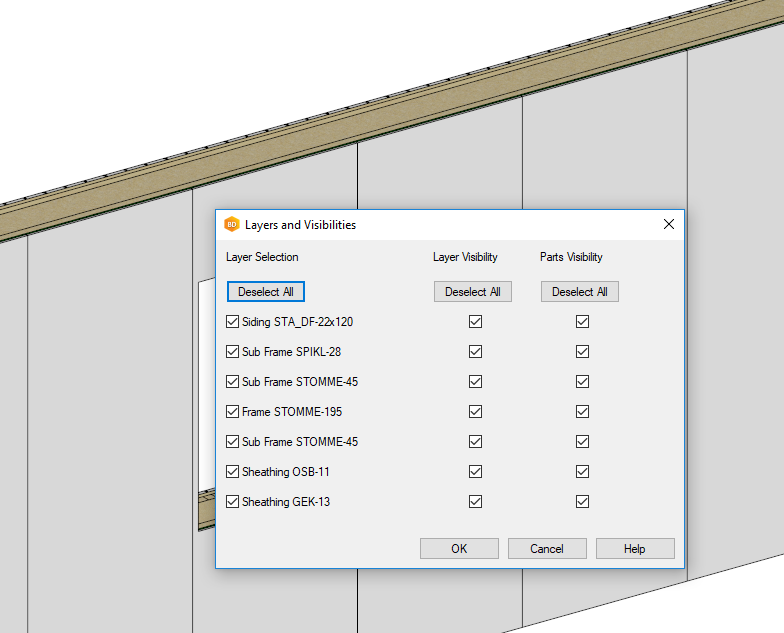Confirm the dialog with OK
The height and width of the screenshot is (633, 784).
(459, 549)
